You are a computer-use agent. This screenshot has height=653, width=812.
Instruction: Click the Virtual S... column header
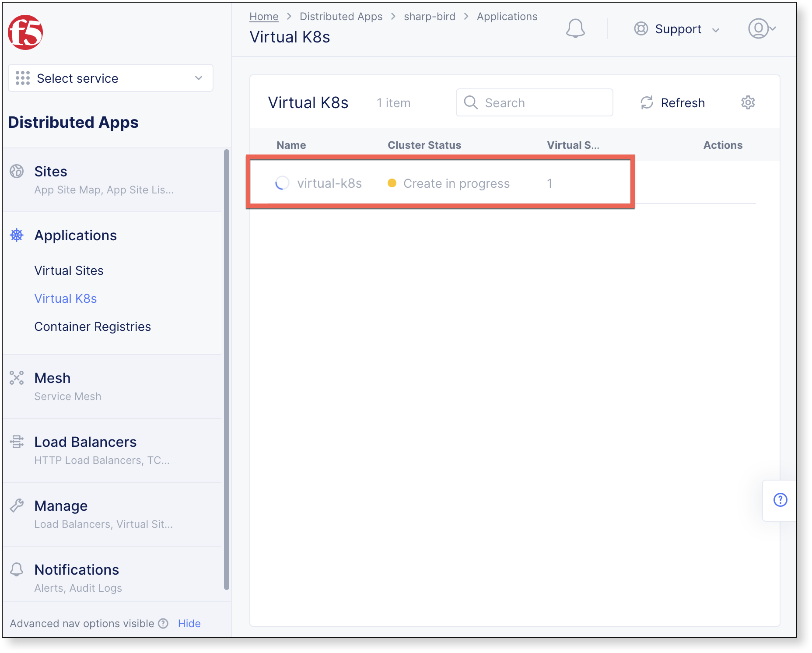point(573,145)
